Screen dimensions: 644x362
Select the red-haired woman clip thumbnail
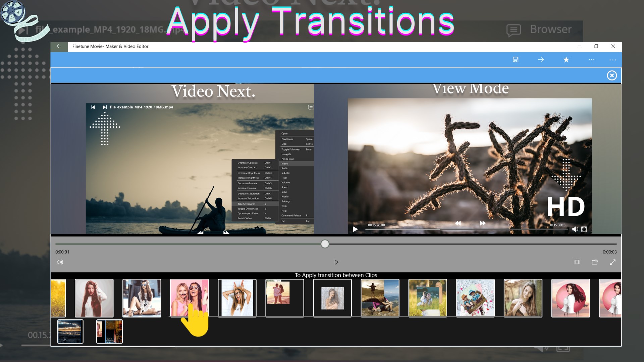(94, 298)
